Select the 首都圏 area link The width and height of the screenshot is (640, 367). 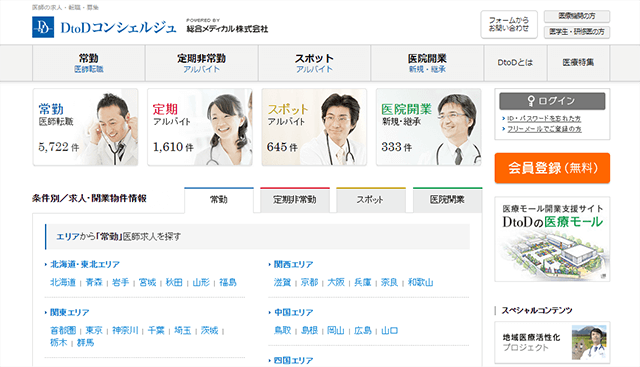[63, 330]
